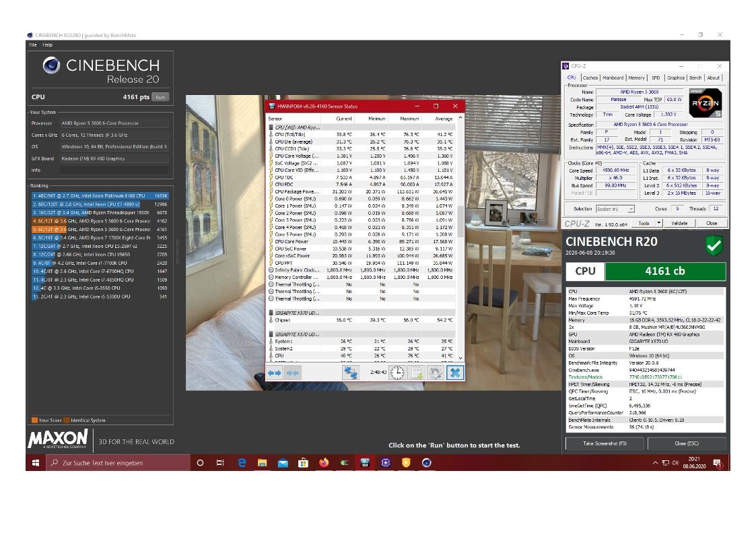The width and height of the screenshot is (756, 535).
Task: Select Xeon Platinum 8168 ranking row
Action: click(100, 196)
